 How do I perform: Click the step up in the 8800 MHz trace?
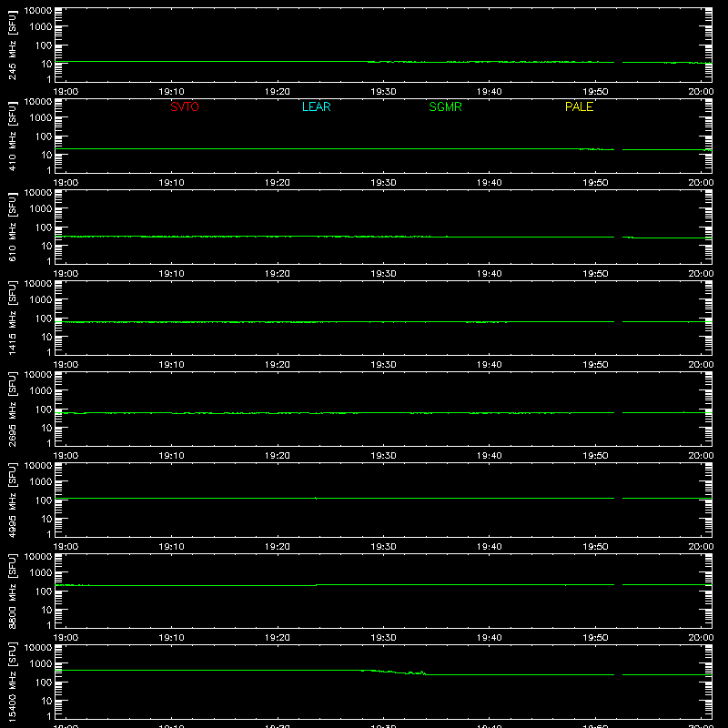[316, 585]
